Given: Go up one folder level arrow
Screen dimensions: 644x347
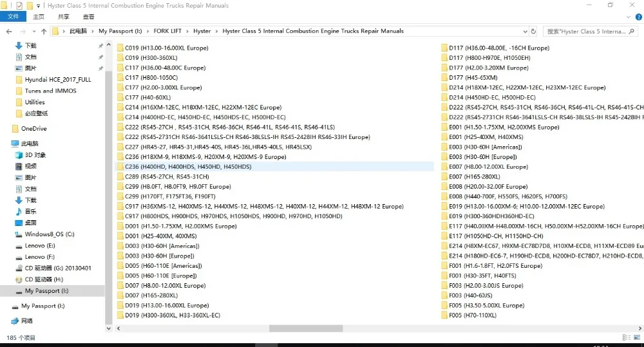Looking at the screenshot, I should tap(44, 31).
